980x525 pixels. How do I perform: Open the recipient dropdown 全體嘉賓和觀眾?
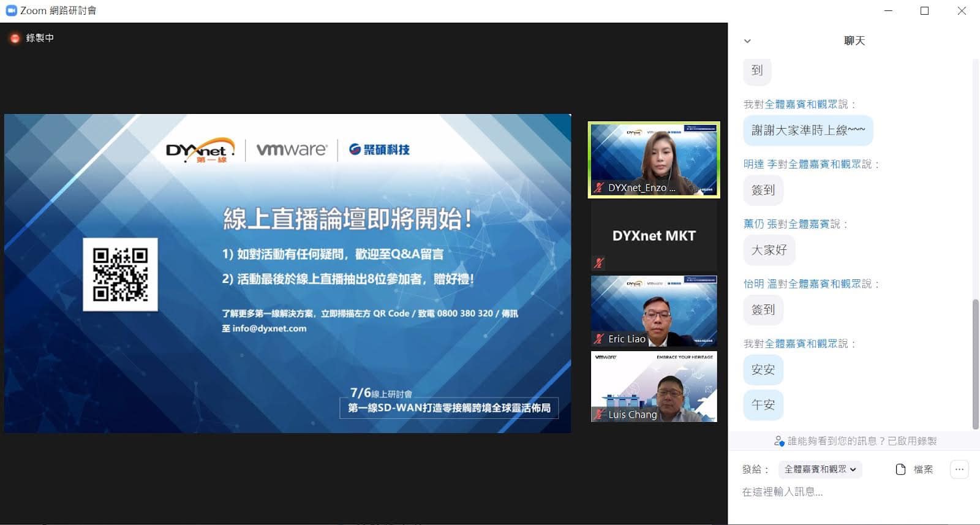(821, 469)
